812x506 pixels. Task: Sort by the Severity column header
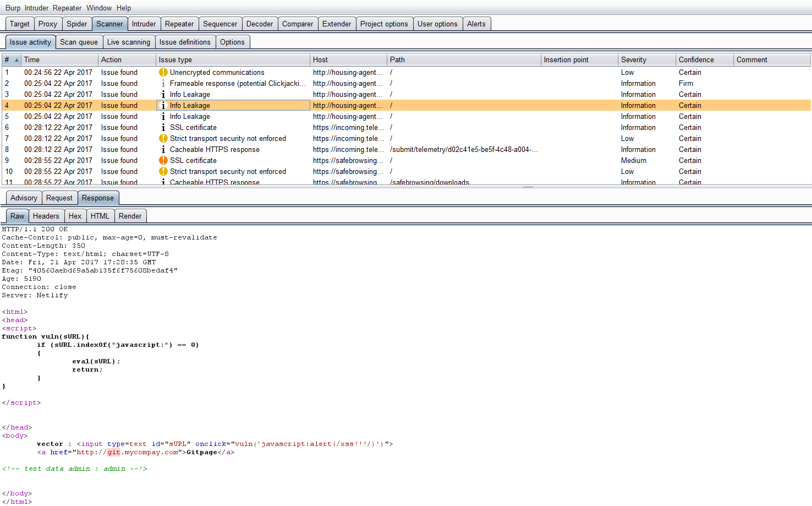[x=647, y=59]
